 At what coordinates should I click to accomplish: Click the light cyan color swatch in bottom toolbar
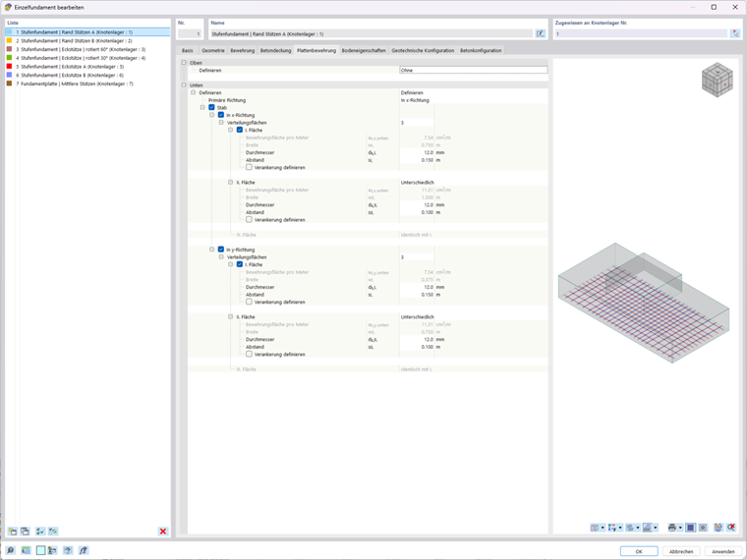41,550
